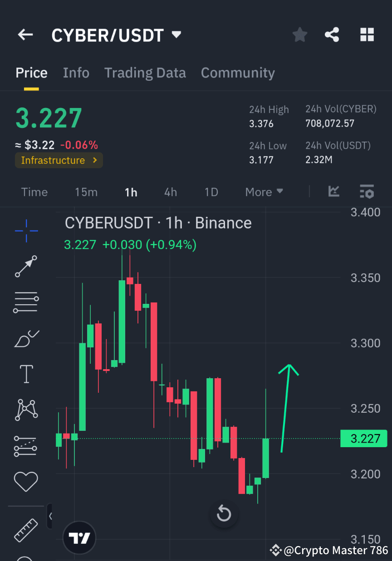
Task: Select the XABCD pattern tool
Action: [26, 410]
